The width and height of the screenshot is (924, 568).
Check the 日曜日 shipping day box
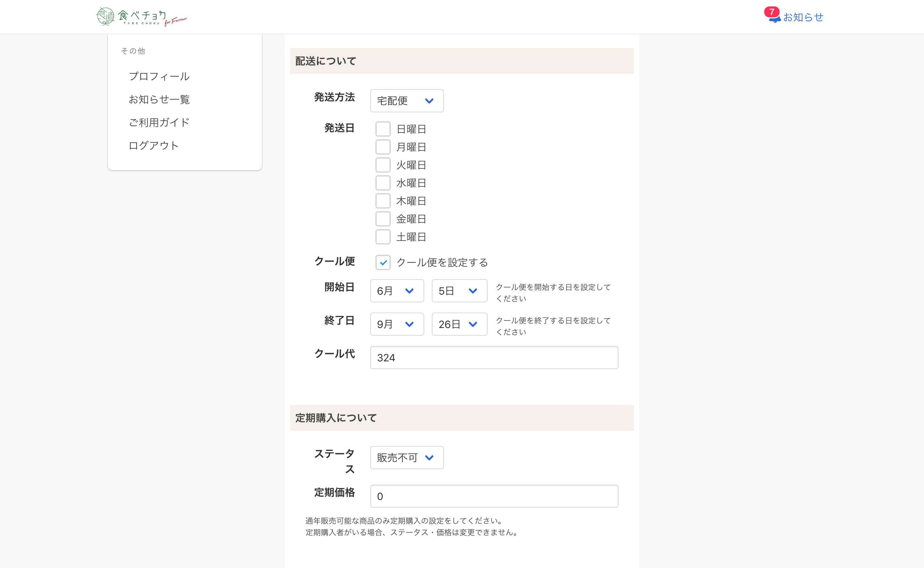383,129
